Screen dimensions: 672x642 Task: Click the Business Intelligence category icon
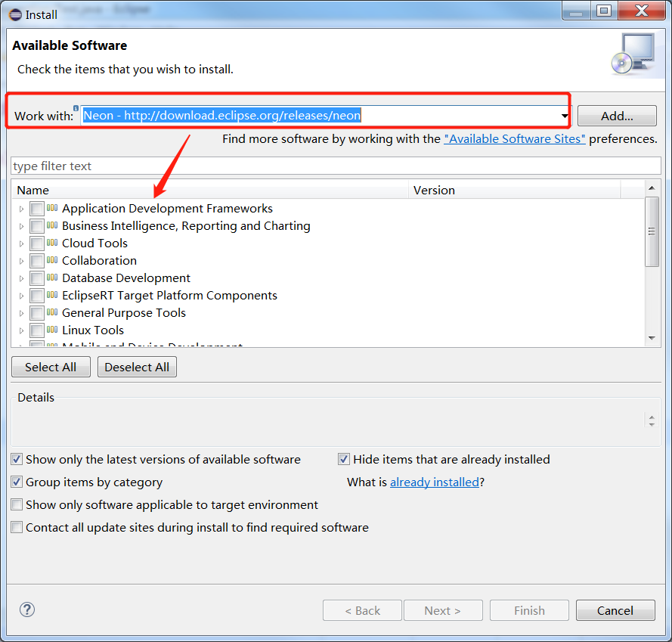pos(52,225)
